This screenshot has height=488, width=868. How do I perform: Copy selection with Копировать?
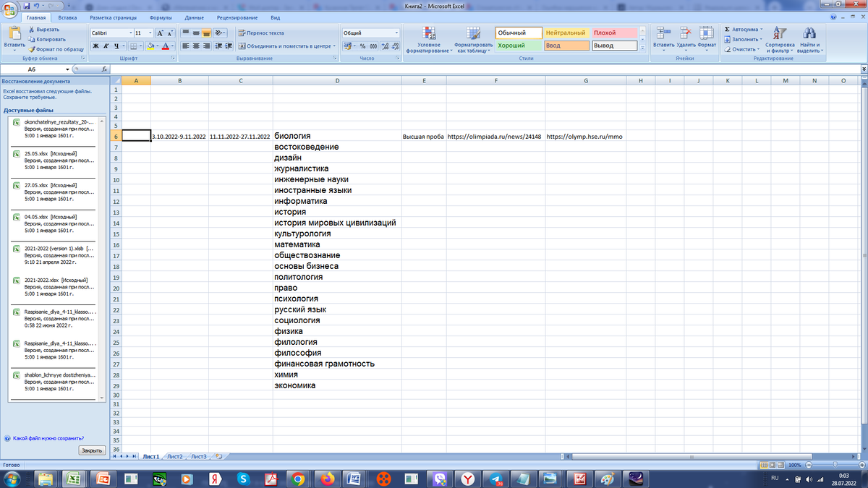point(46,39)
